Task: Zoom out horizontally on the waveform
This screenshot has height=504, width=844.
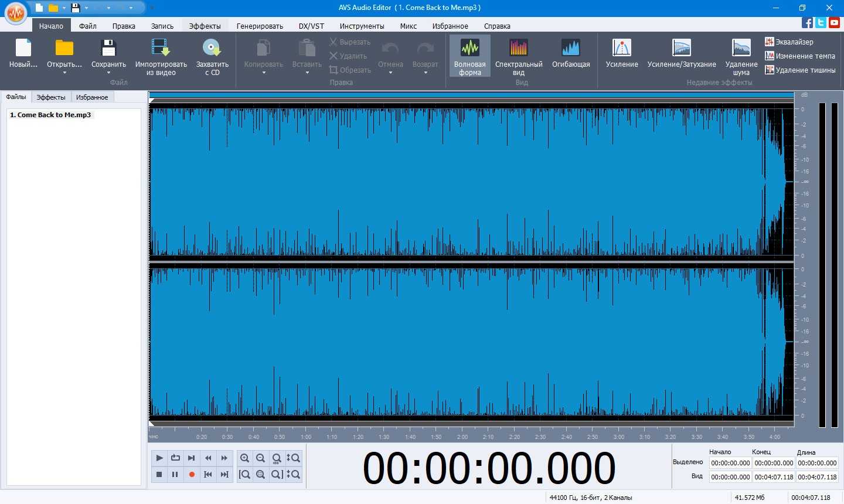Action: point(261,458)
